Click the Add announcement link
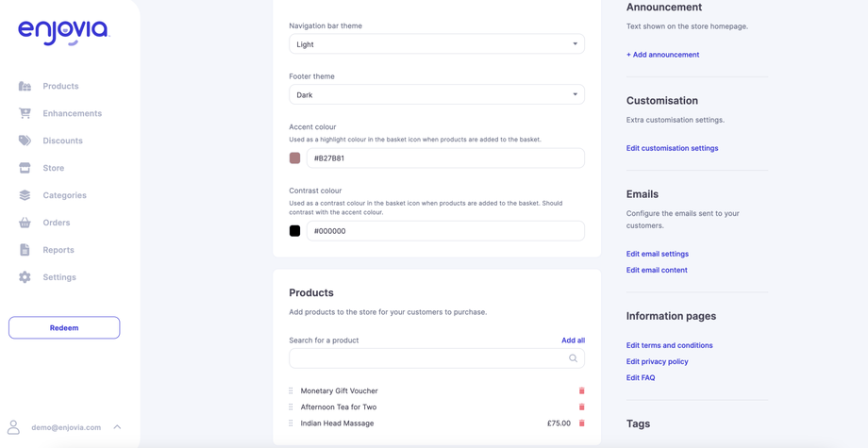The width and height of the screenshot is (868, 448). pos(662,55)
